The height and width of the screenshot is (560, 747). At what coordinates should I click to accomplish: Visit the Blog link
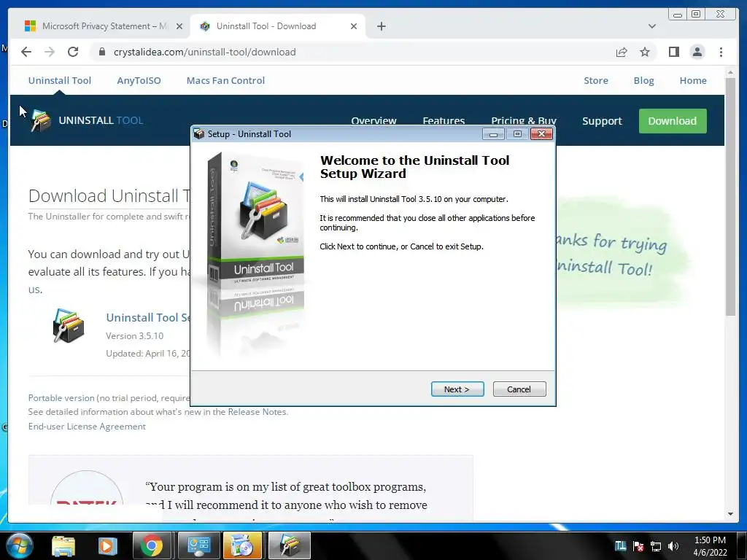coord(643,80)
